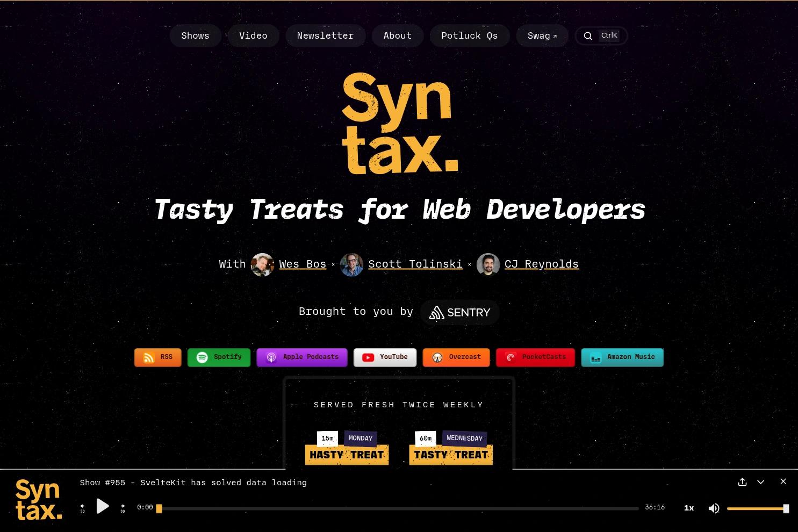Share the episode with the share icon

[x=742, y=482]
